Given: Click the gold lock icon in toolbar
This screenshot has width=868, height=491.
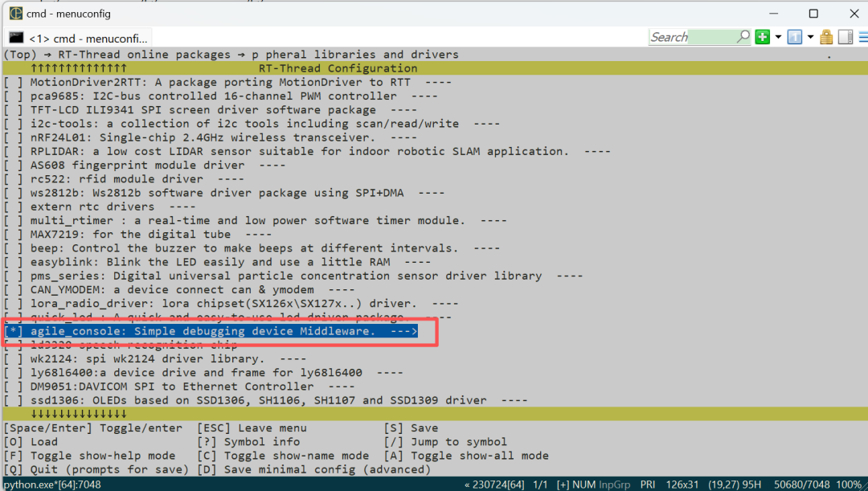Looking at the screenshot, I should click(x=826, y=37).
